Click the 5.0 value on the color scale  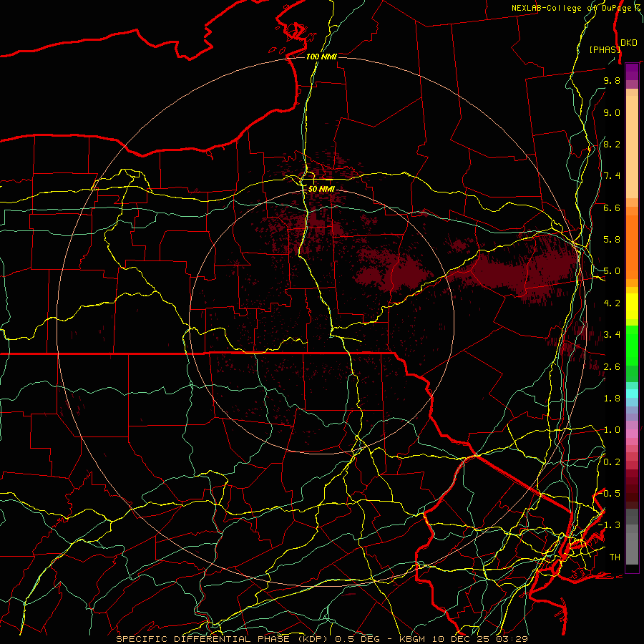[x=612, y=271]
